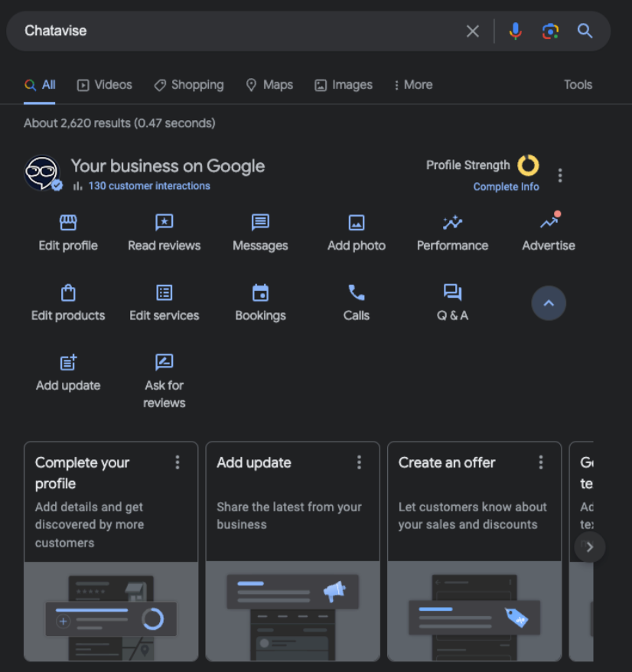Image resolution: width=632 pixels, height=672 pixels.
Task: Select the All results tab
Action: click(x=40, y=85)
